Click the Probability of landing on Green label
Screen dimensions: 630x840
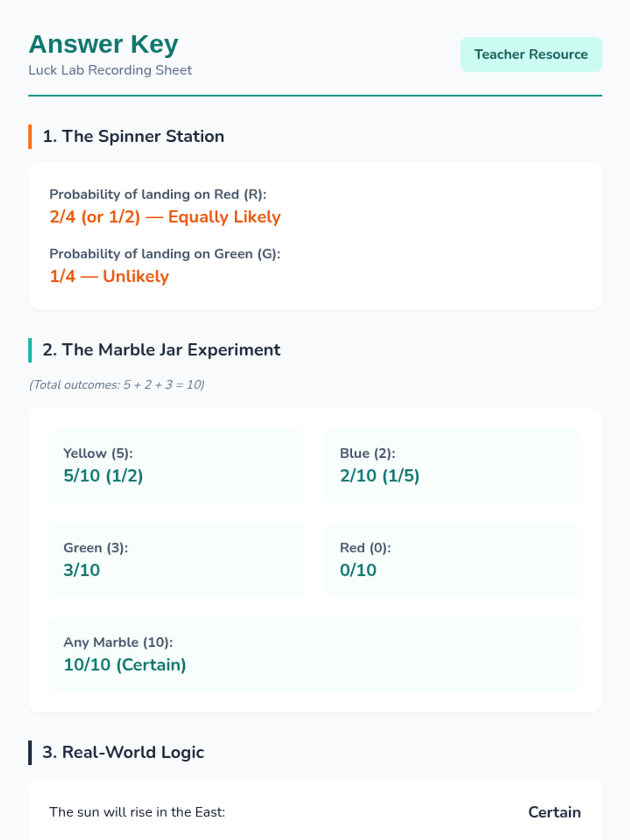coord(165,254)
